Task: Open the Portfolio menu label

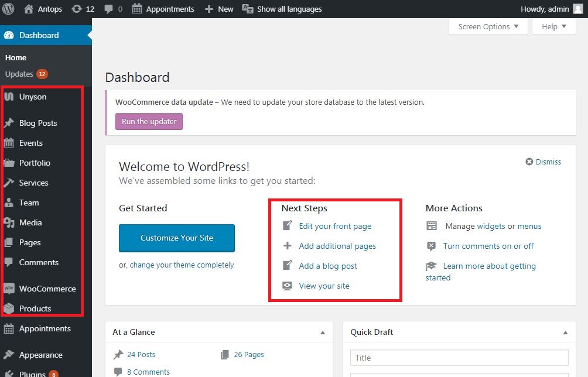Action: click(35, 163)
